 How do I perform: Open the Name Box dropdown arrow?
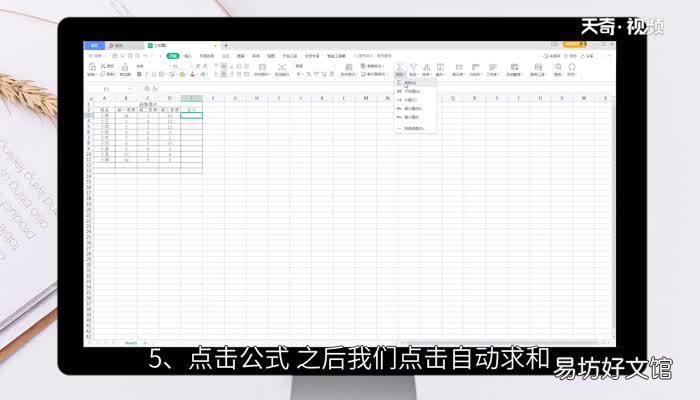(130, 89)
